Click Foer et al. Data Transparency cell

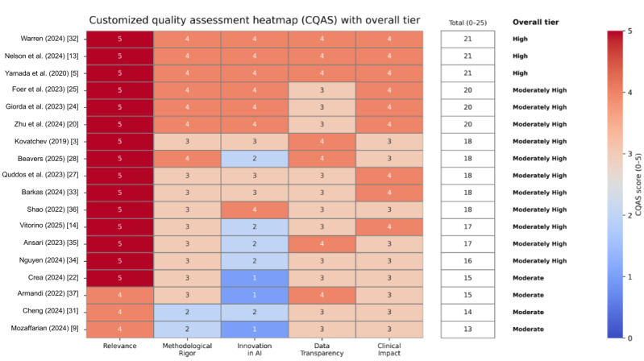point(322,90)
